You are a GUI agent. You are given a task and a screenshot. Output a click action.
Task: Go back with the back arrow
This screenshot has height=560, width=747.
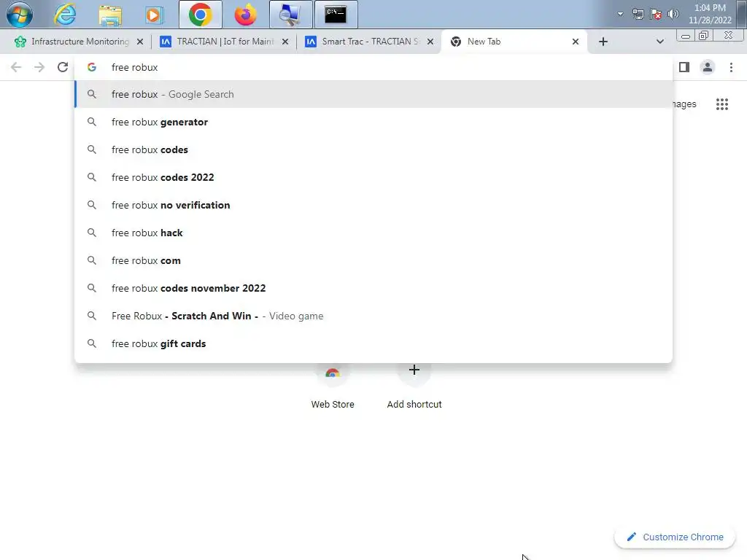(x=16, y=67)
